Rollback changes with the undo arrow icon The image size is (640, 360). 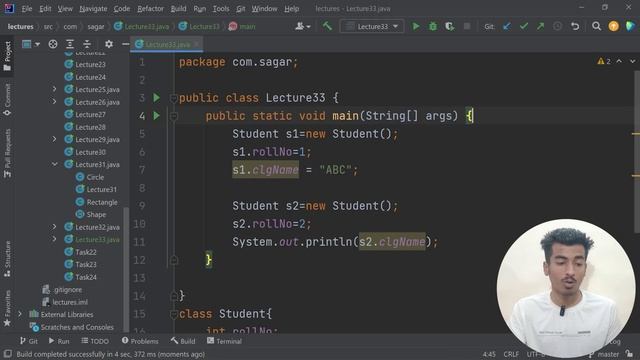575,27
